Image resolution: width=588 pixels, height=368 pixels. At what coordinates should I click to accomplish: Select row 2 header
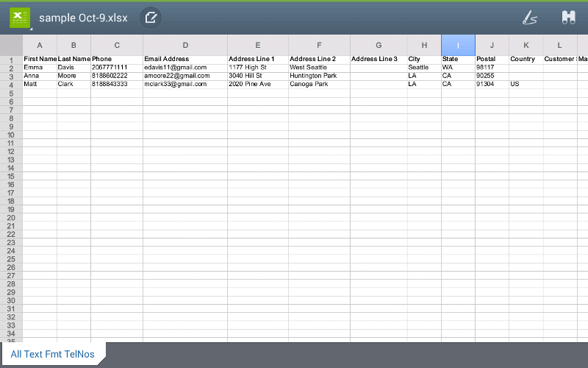[x=11, y=68]
